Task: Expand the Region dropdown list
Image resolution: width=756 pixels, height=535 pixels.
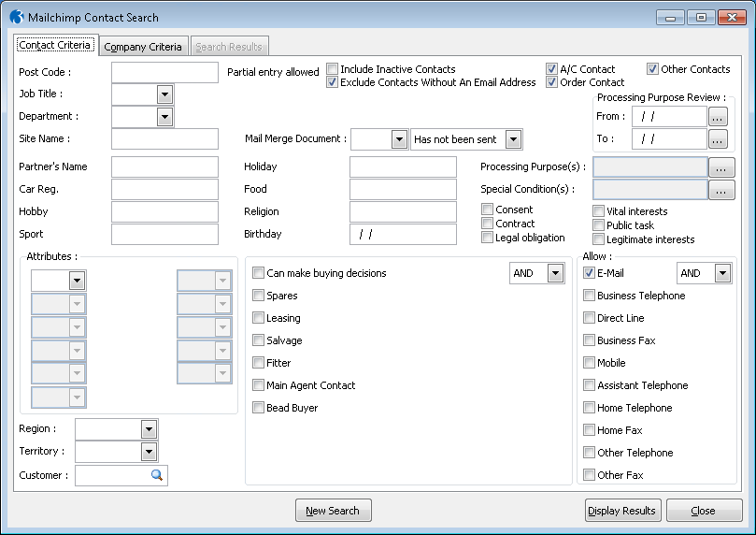Action: point(149,428)
